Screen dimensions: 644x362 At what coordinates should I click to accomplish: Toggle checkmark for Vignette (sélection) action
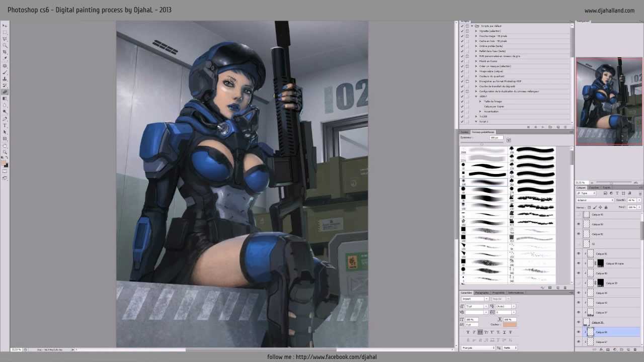pos(462,31)
